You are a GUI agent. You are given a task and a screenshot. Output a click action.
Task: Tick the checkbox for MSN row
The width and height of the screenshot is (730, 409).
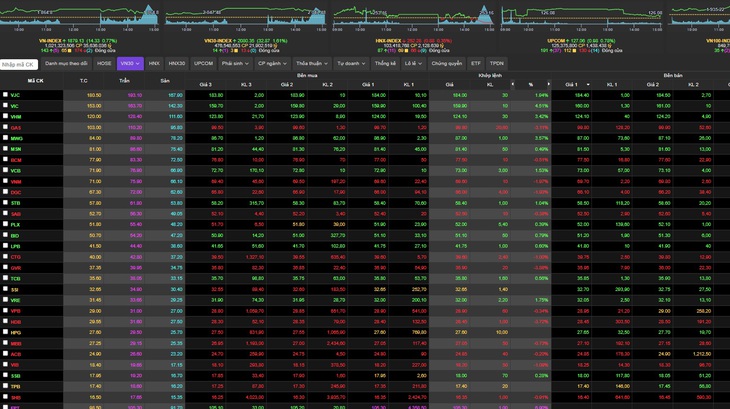(x=6, y=148)
